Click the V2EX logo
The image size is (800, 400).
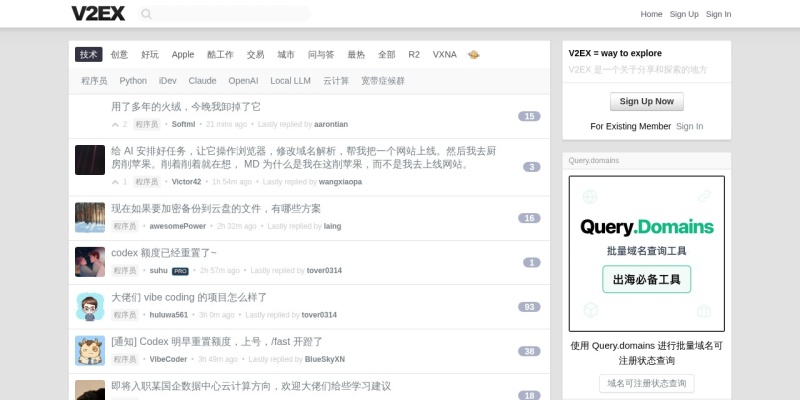pyautogui.click(x=98, y=14)
